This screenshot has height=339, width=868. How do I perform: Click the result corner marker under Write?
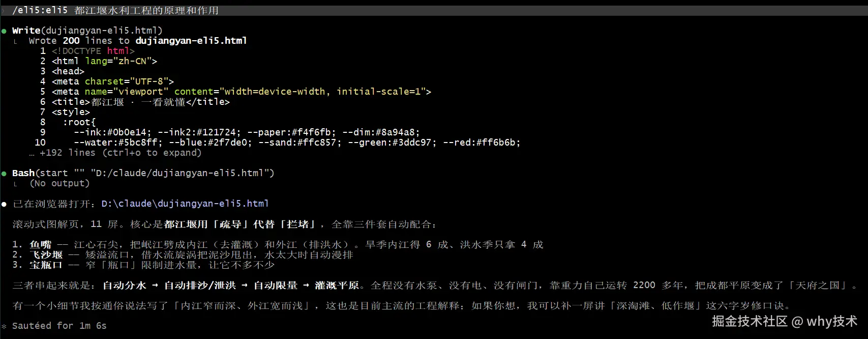16,42
